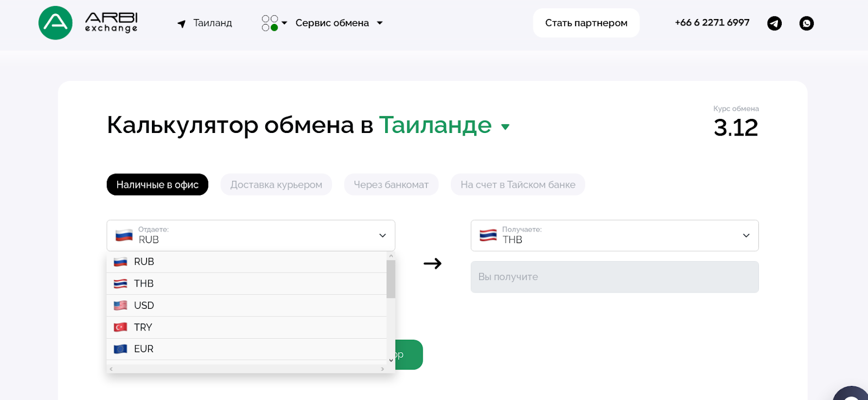Open the chat widget in bottom corner
Screen dimensions: 868x400
pos(852,393)
